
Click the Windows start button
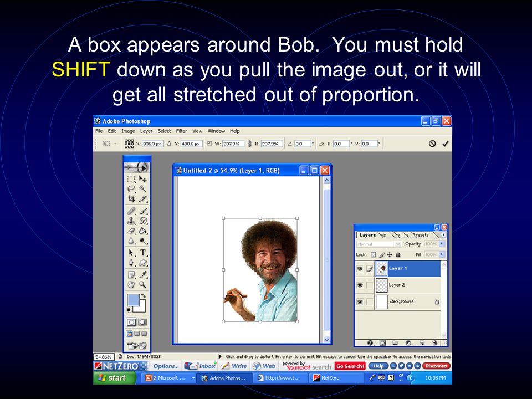click(114, 377)
